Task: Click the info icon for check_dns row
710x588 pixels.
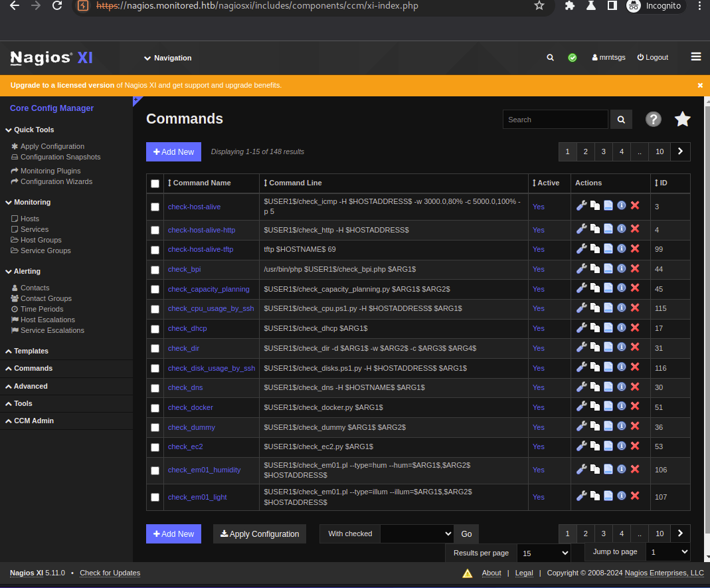Action: click(x=621, y=387)
